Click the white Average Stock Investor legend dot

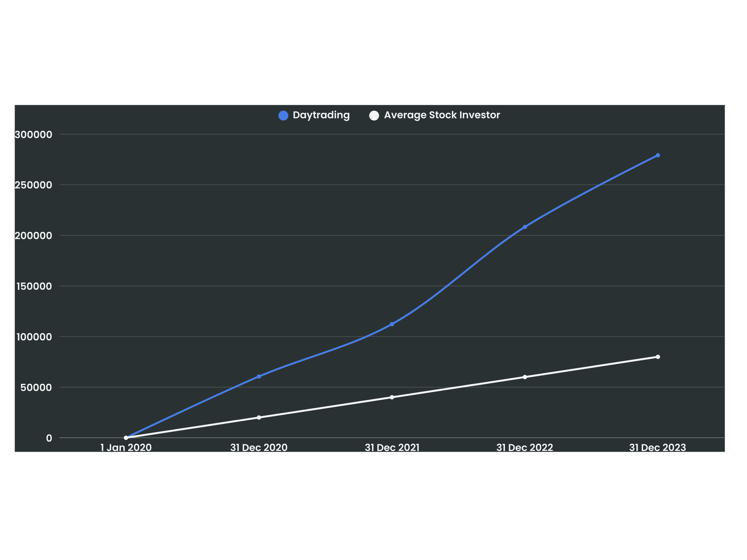(374, 116)
